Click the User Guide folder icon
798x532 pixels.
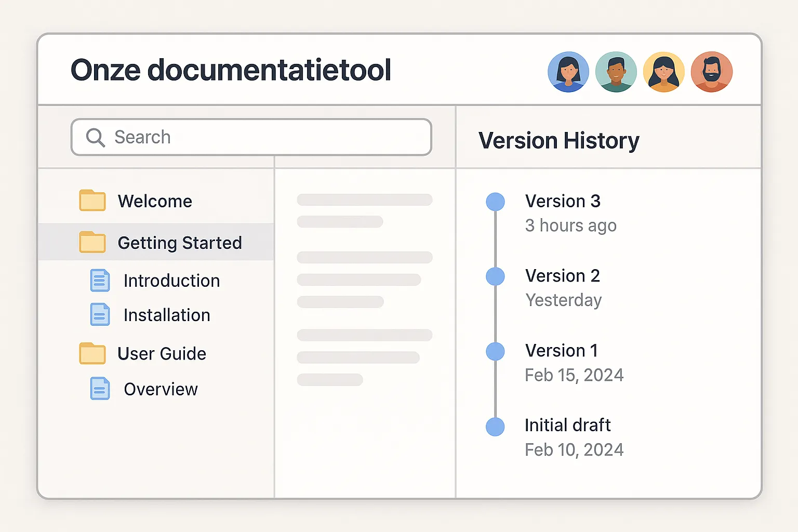(x=92, y=353)
